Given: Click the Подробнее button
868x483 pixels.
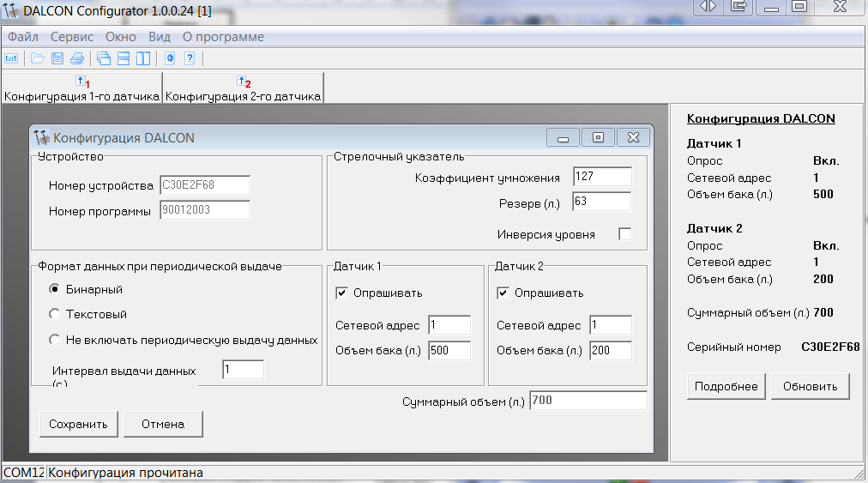Looking at the screenshot, I should point(726,387).
